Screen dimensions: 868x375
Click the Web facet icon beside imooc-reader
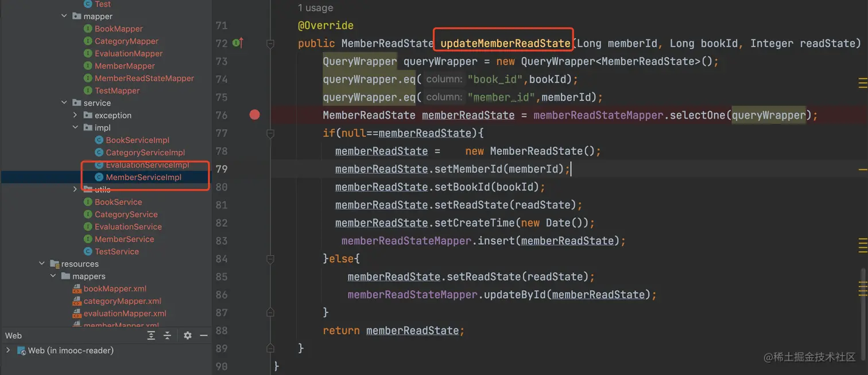[x=21, y=350]
